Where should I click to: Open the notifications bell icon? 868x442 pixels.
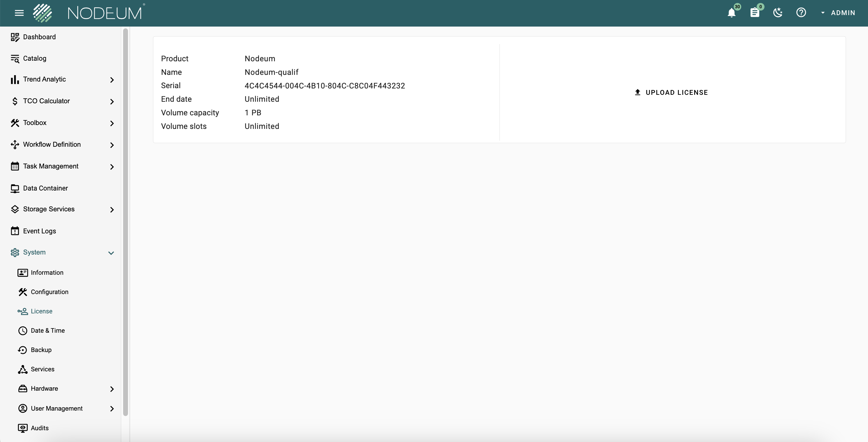731,13
